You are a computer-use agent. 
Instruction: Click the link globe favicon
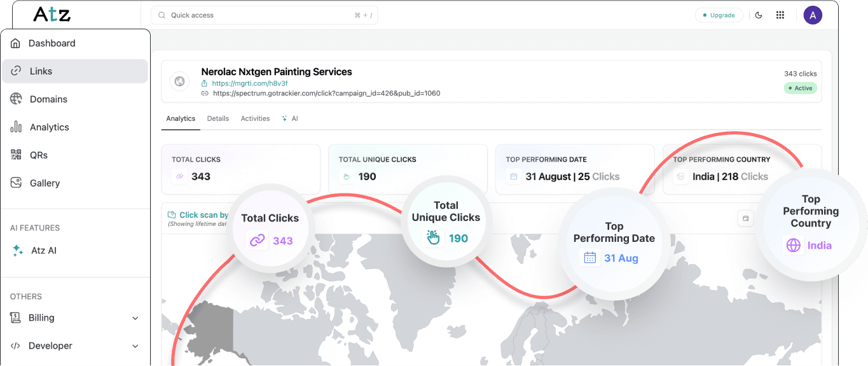point(179,81)
